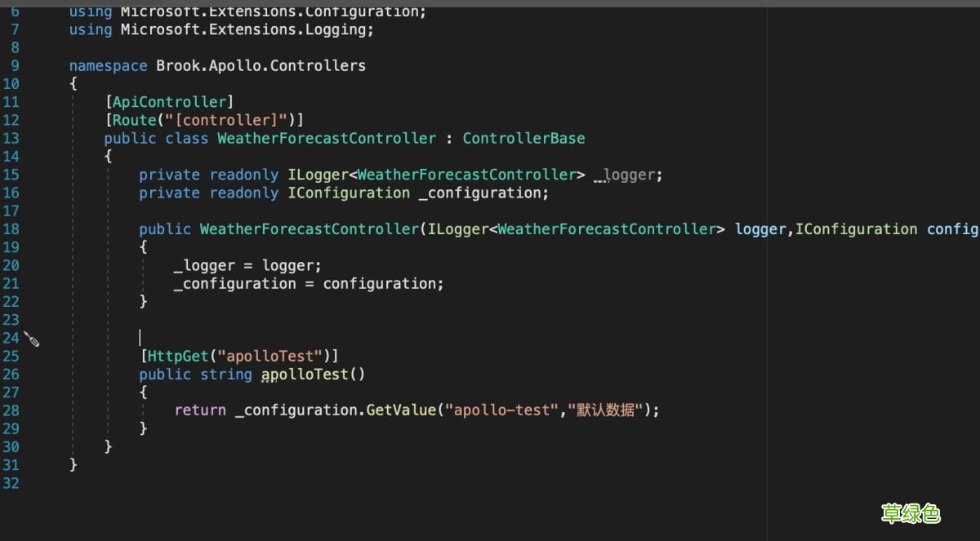
Task: Click the IConfiguration type on line 16
Action: tap(349, 193)
